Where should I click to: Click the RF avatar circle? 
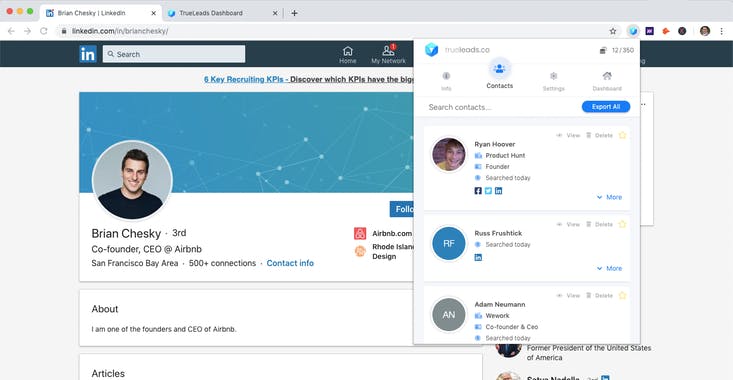[x=449, y=243]
